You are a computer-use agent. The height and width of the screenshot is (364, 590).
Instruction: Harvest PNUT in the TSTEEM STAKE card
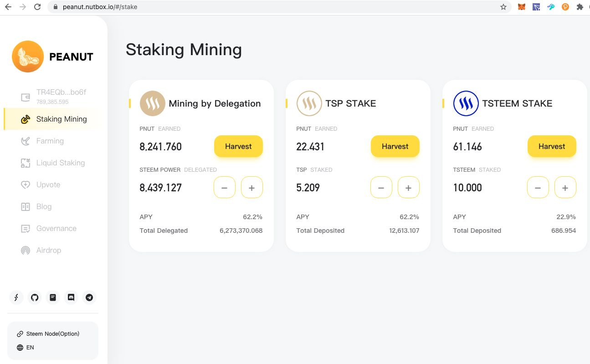552,146
